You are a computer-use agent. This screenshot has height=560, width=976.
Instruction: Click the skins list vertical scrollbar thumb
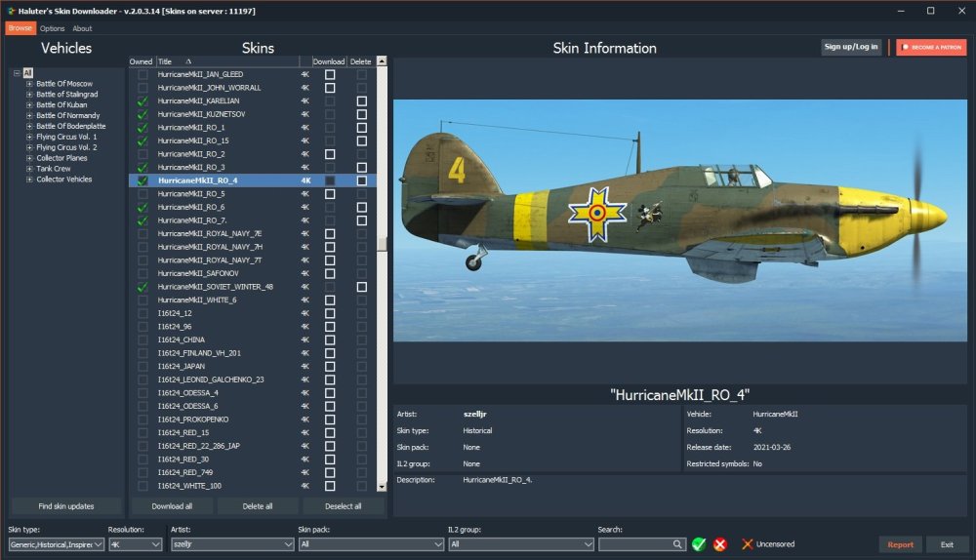pos(382,245)
